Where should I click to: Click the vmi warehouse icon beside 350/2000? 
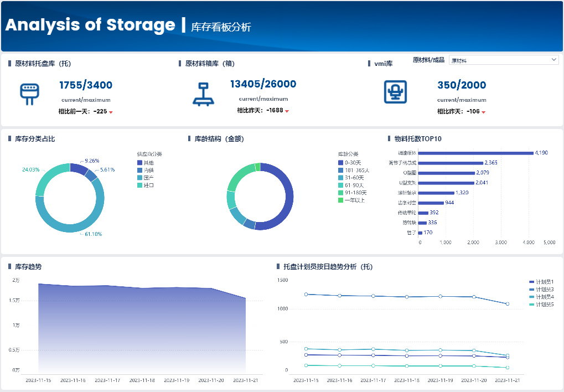pyautogui.click(x=395, y=92)
